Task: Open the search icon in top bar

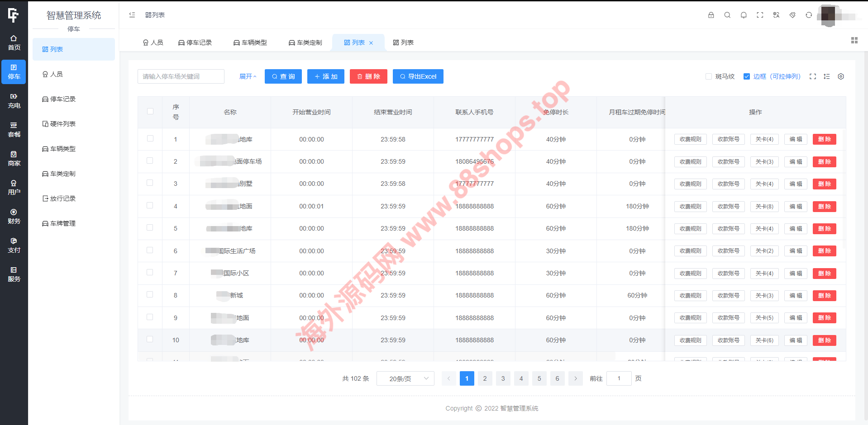Action: click(727, 15)
